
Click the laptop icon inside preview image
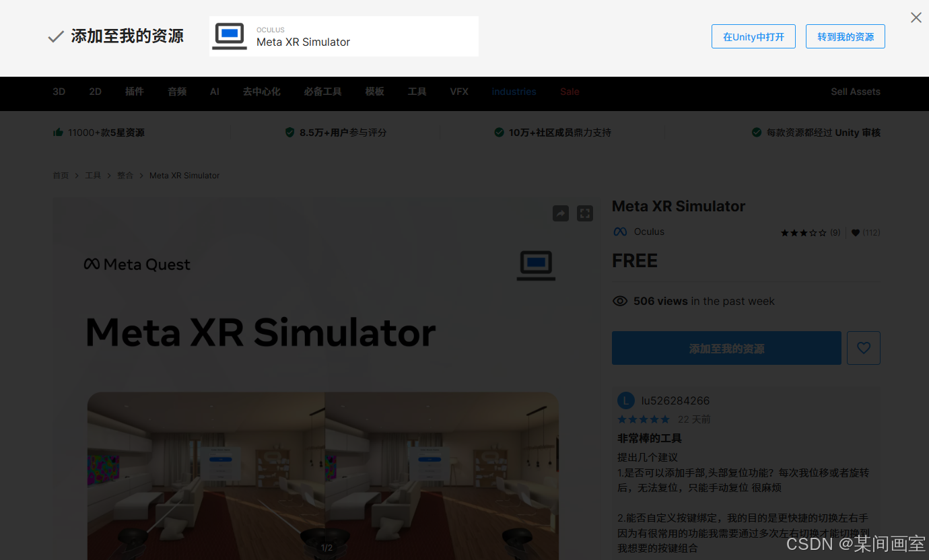click(x=536, y=265)
